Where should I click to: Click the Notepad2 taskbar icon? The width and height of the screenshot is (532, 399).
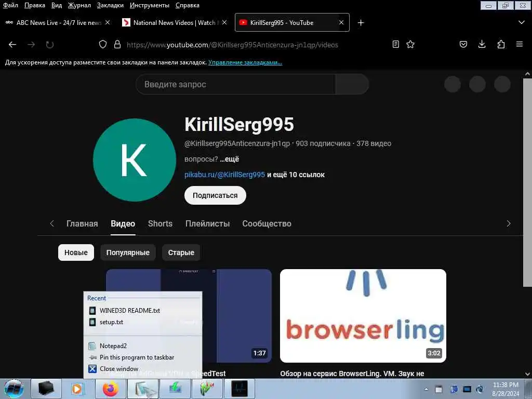(x=143, y=389)
